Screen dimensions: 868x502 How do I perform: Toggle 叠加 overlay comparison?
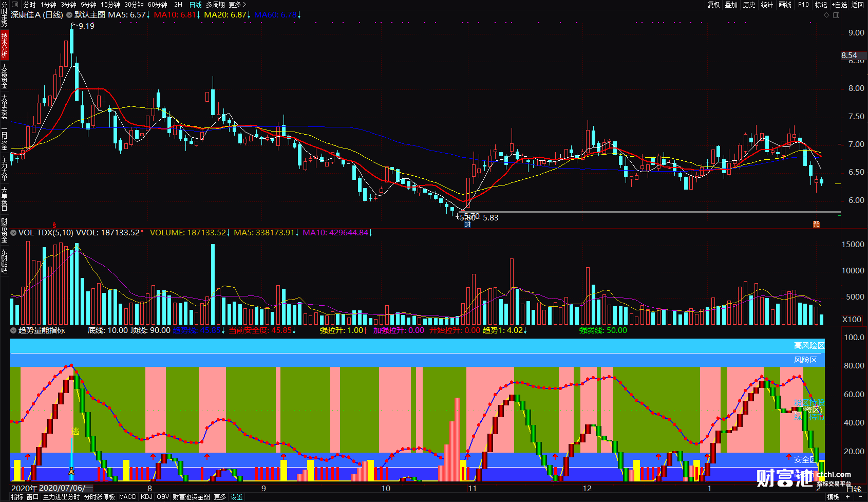tap(731, 5)
